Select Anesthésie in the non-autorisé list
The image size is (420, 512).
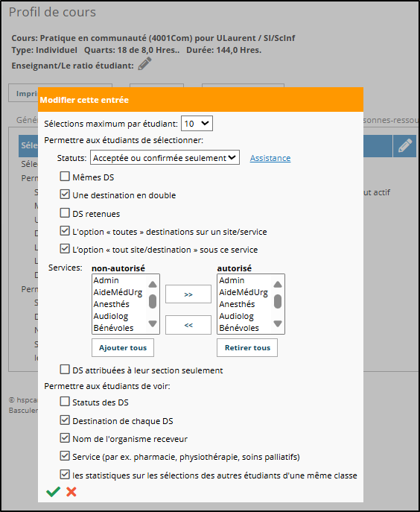click(112, 304)
